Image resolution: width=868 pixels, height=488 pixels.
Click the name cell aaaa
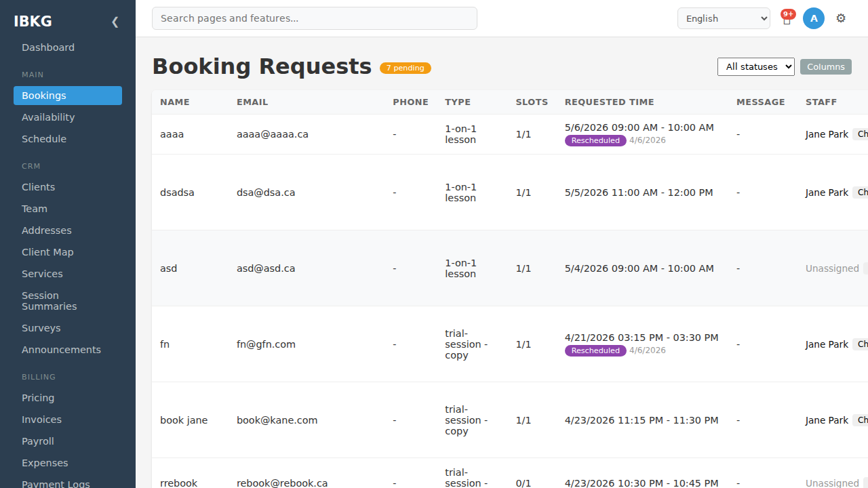coord(172,134)
